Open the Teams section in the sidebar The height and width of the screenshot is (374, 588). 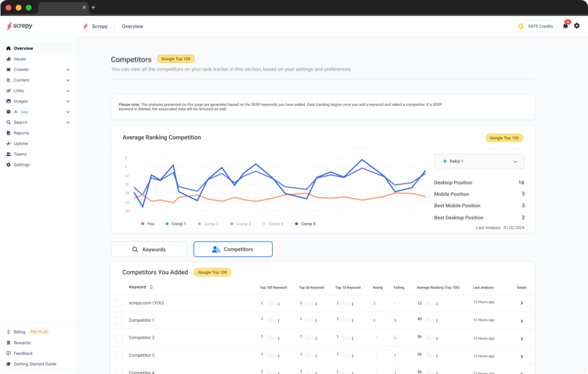pos(21,154)
